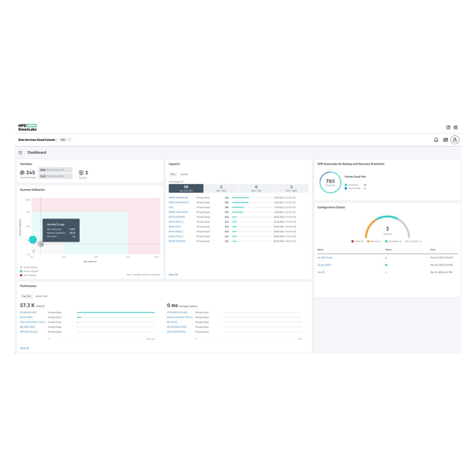Click the icon left of user profile
476x476 pixels.
445,139
